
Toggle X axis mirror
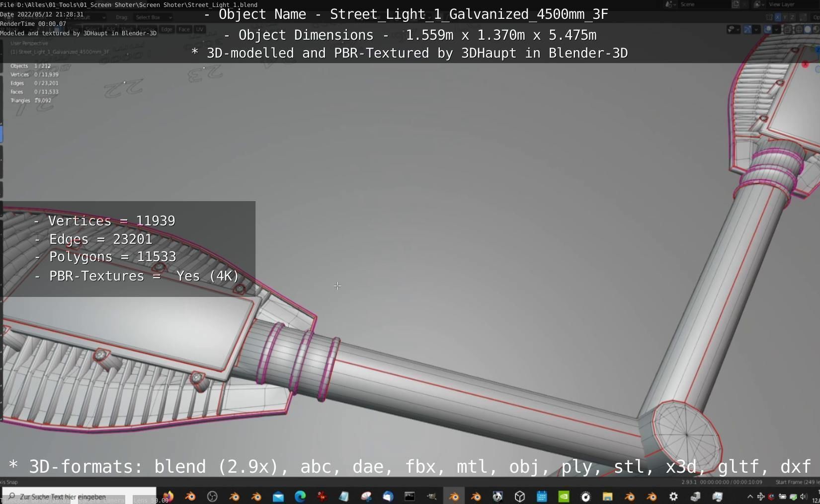[778, 17]
